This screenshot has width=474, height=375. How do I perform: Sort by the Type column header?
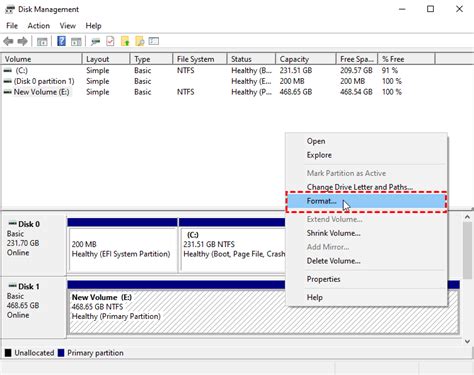click(152, 59)
